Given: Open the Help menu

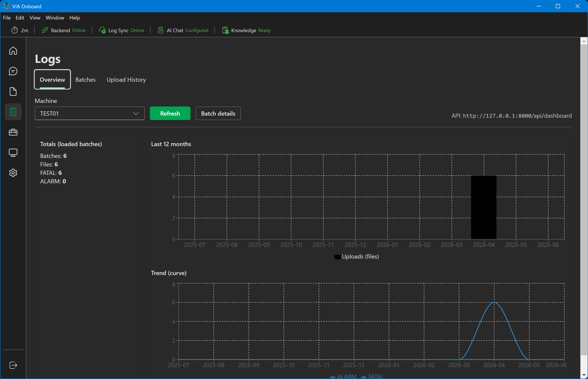Looking at the screenshot, I should [x=75, y=18].
